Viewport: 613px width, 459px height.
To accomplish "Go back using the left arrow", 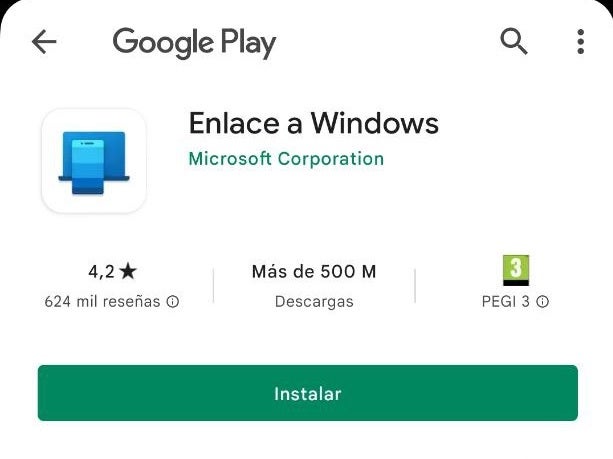I will click(44, 41).
